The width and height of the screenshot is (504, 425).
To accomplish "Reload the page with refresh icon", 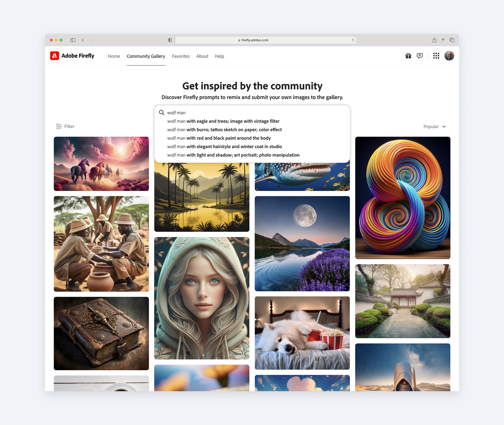I will 353,40.
